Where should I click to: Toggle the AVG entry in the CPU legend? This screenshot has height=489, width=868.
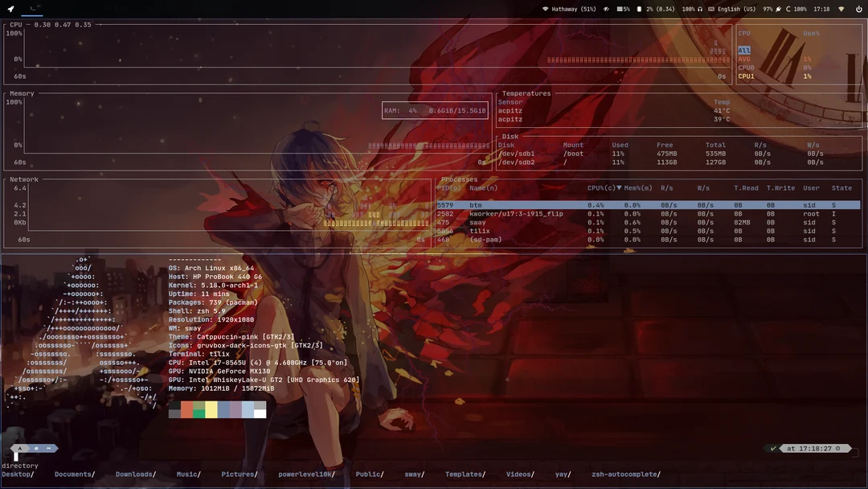coord(746,58)
